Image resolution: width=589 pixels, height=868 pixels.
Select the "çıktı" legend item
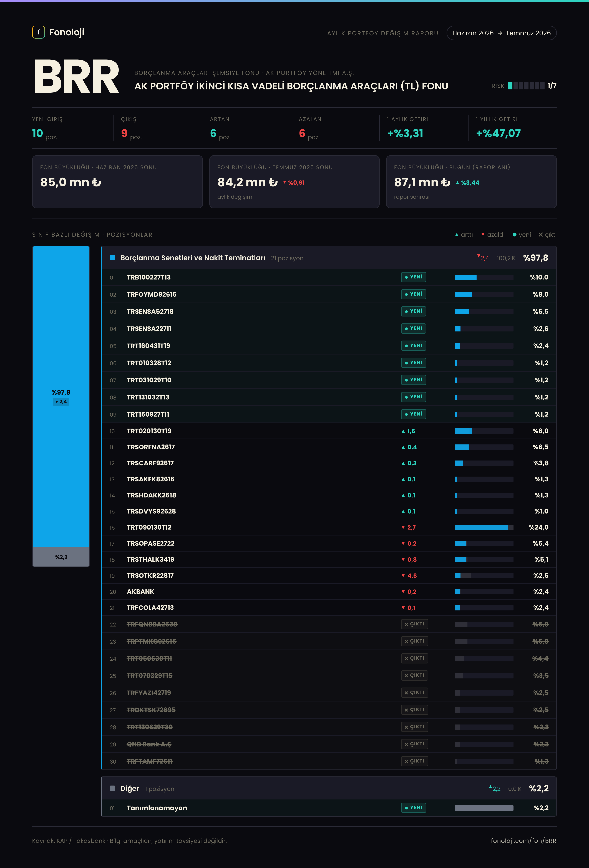pos(548,235)
